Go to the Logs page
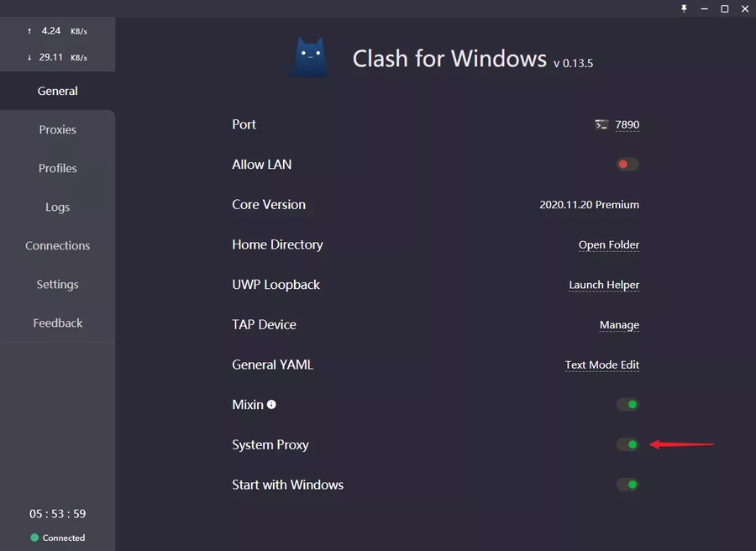The height and width of the screenshot is (551, 756). (x=57, y=207)
